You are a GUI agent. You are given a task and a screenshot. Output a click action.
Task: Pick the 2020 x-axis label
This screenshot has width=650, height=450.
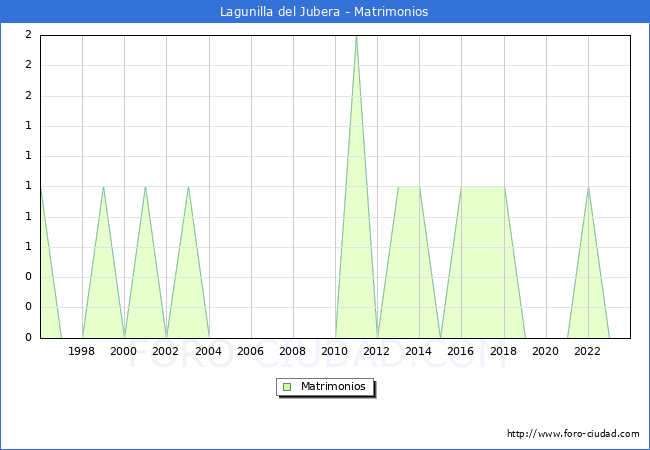tap(545, 351)
